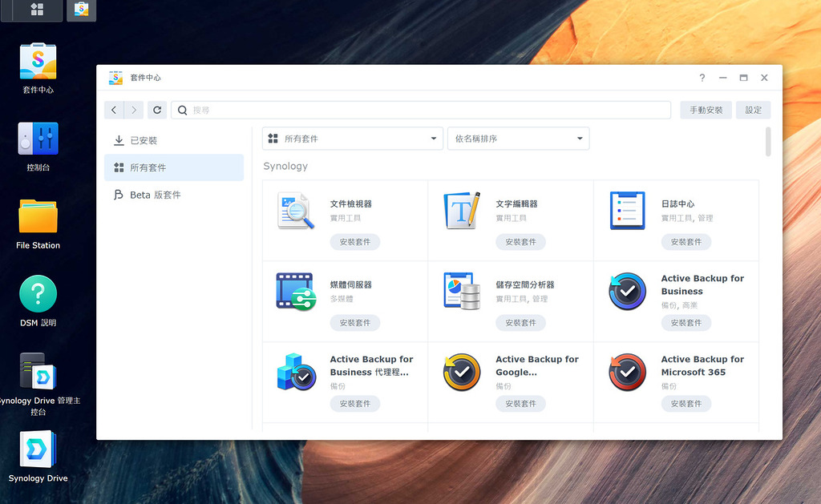Screen dimensions: 821x504
Task: Go forward with the right arrow
Action: (134, 110)
